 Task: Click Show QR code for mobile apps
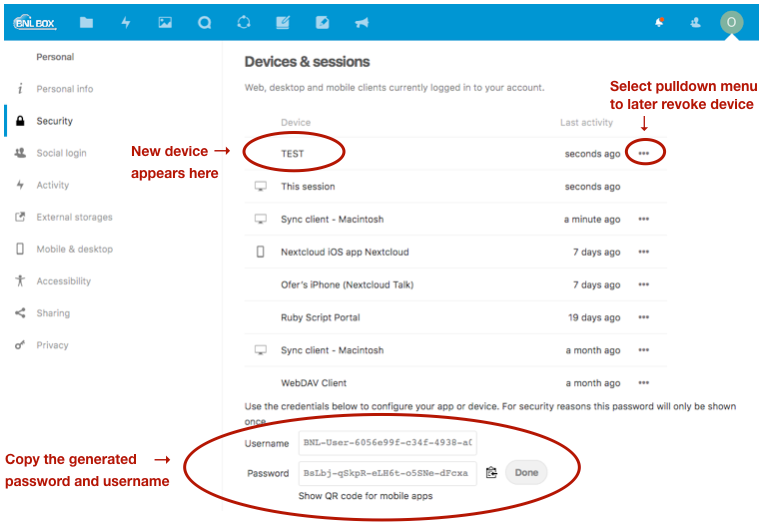(365, 496)
